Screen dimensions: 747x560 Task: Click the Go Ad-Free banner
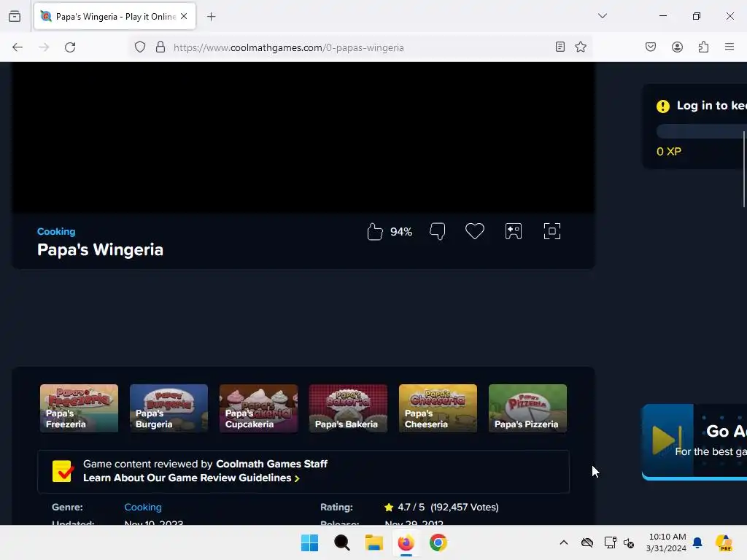click(x=694, y=442)
